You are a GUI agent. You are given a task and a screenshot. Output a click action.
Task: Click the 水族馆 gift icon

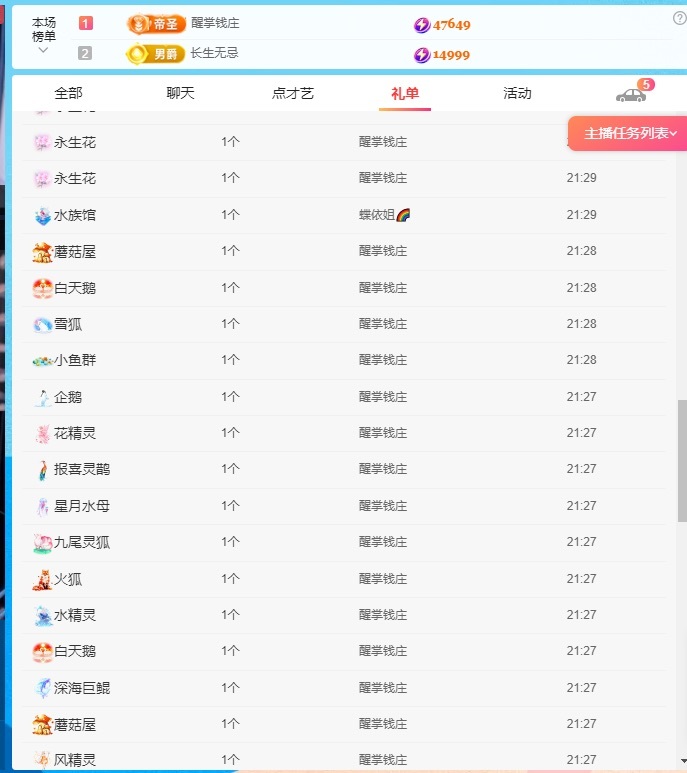(x=43, y=215)
